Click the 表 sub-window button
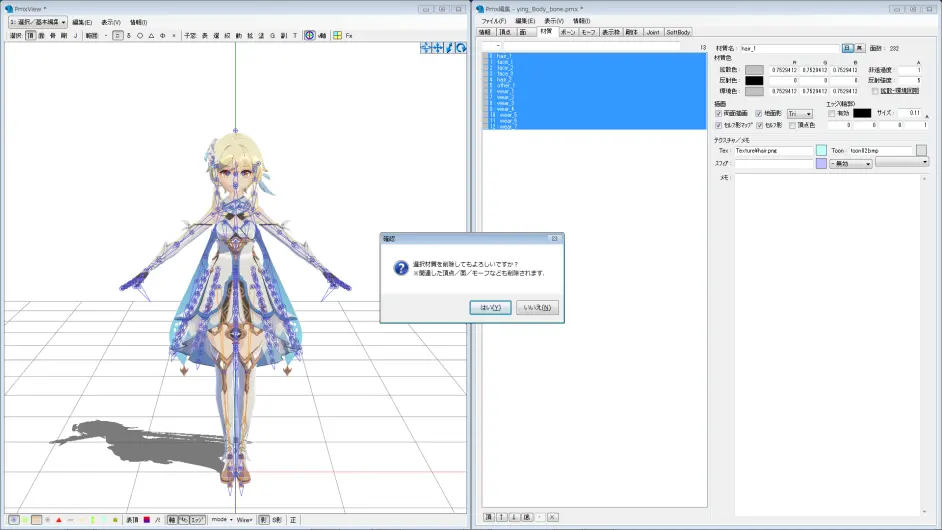The width and height of the screenshot is (942, 530). point(204,35)
